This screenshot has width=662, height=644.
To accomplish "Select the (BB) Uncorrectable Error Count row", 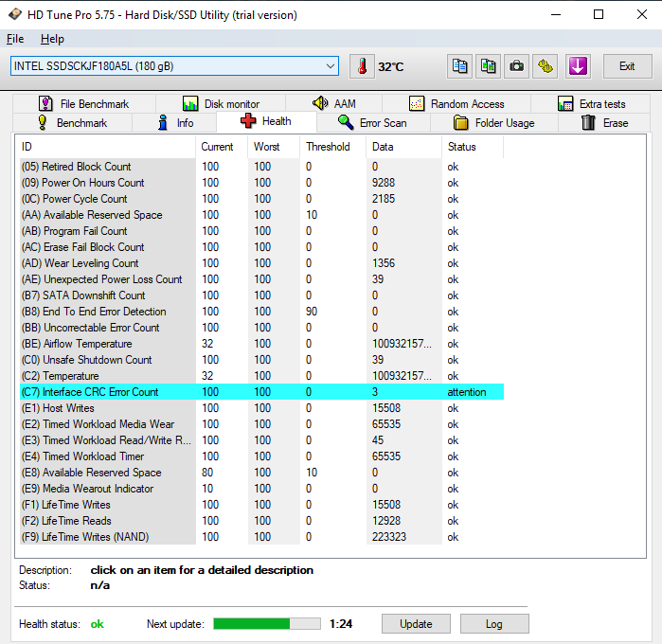I will [261, 328].
